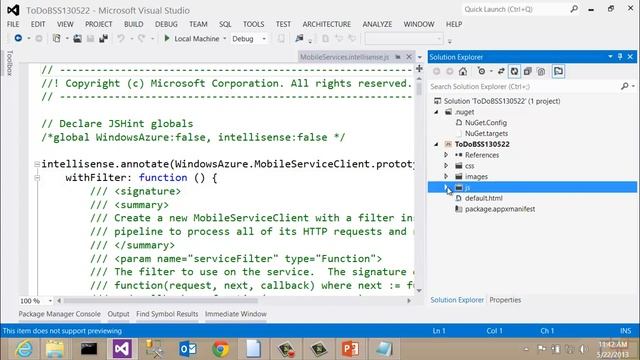Collapse the .nuget folder node
The width and height of the screenshot is (640, 360).
436,112
